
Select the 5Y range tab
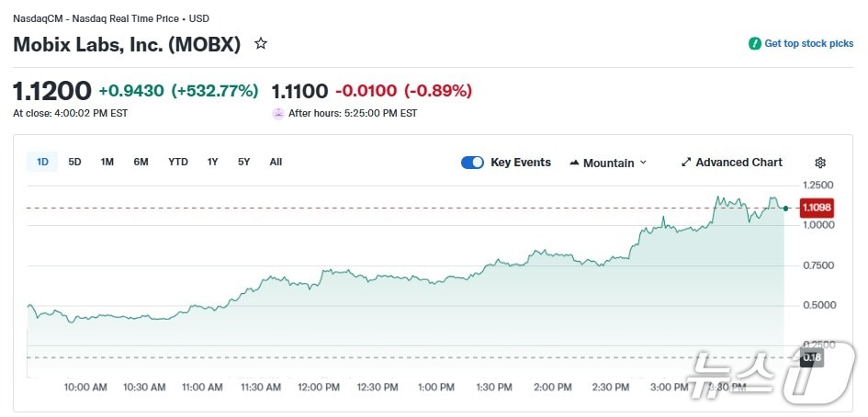244,162
